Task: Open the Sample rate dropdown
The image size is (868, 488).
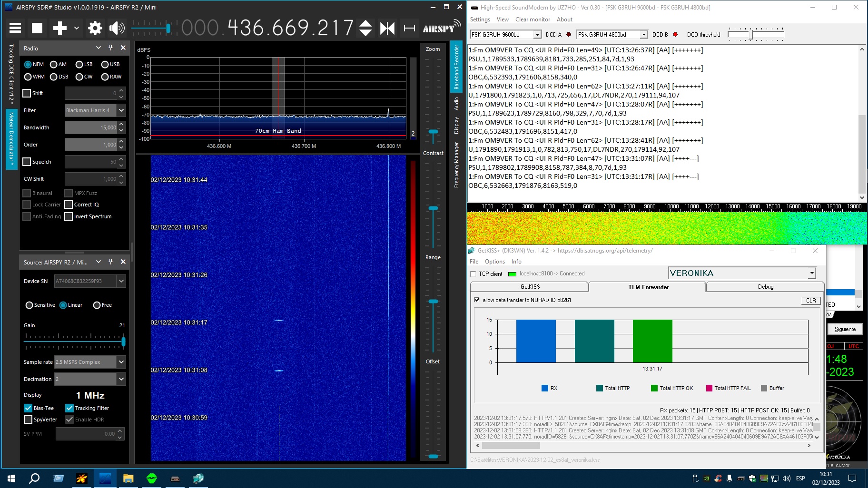Action: 121,362
